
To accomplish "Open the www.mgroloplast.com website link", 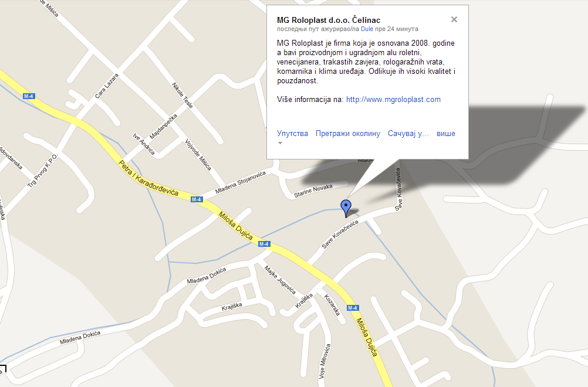I will 393,99.
